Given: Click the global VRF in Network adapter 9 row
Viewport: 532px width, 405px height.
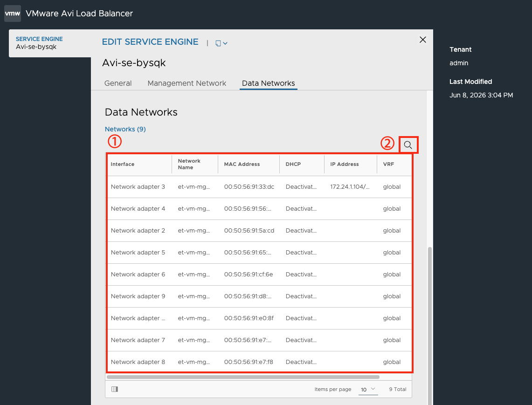Looking at the screenshot, I should coord(392,296).
